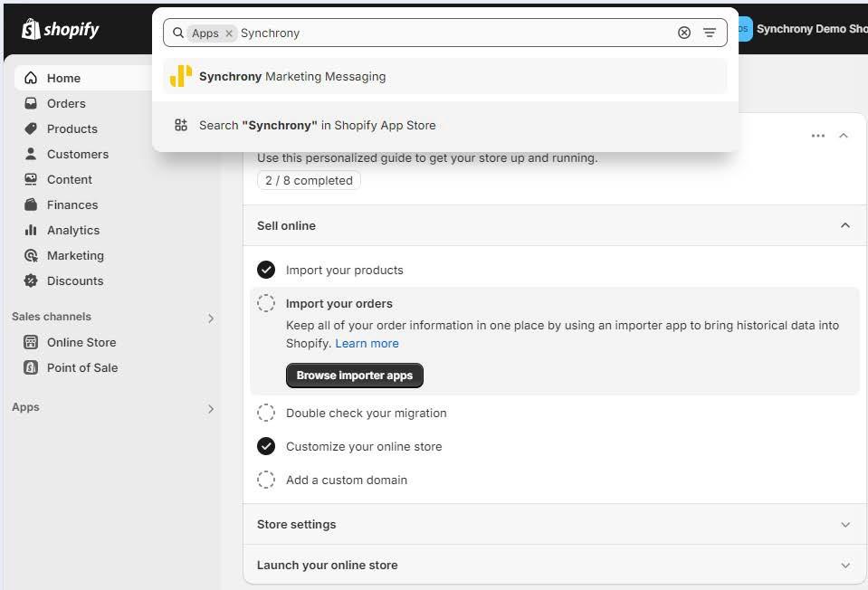Screen dimensions: 868x590
Task: Check off Add a custom domain
Action: 266,480
